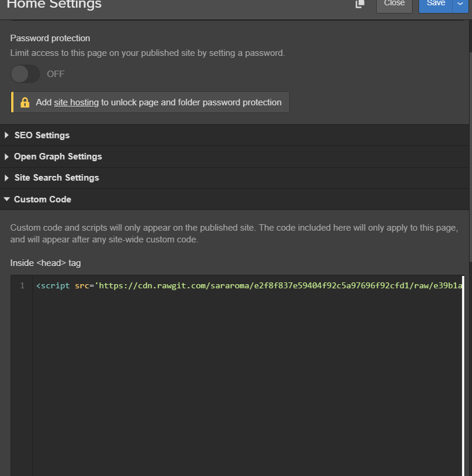Image resolution: width=472 pixels, height=476 pixels.
Task: Click the yellow lock icon
Action: point(25,102)
